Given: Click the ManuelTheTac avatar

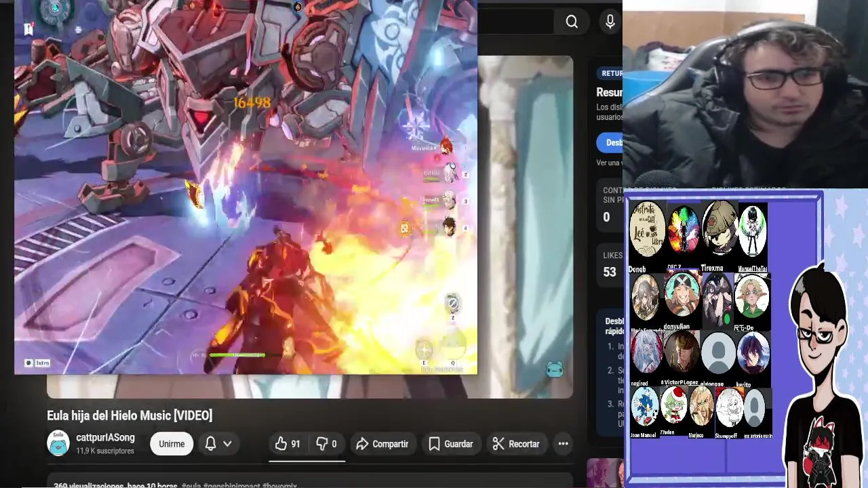Looking at the screenshot, I should click(x=753, y=230).
